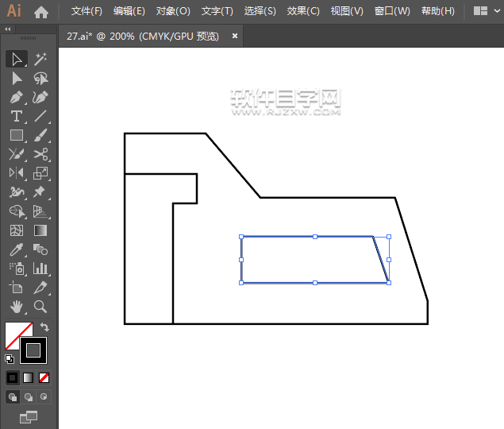Pick the Pen tool
504x429 pixels.
pos(16,97)
